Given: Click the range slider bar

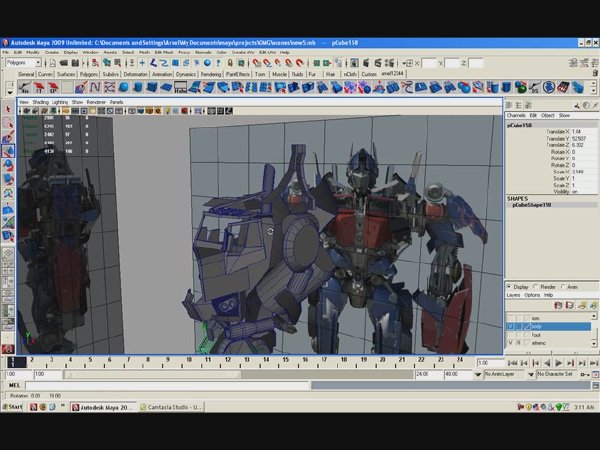Looking at the screenshot, I should 153,375.
